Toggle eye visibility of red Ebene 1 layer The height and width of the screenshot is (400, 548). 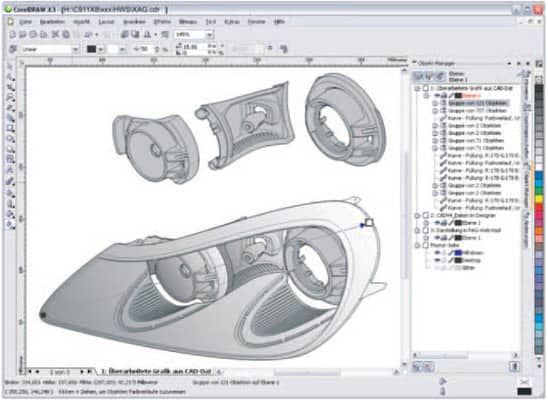[x=437, y=95]
